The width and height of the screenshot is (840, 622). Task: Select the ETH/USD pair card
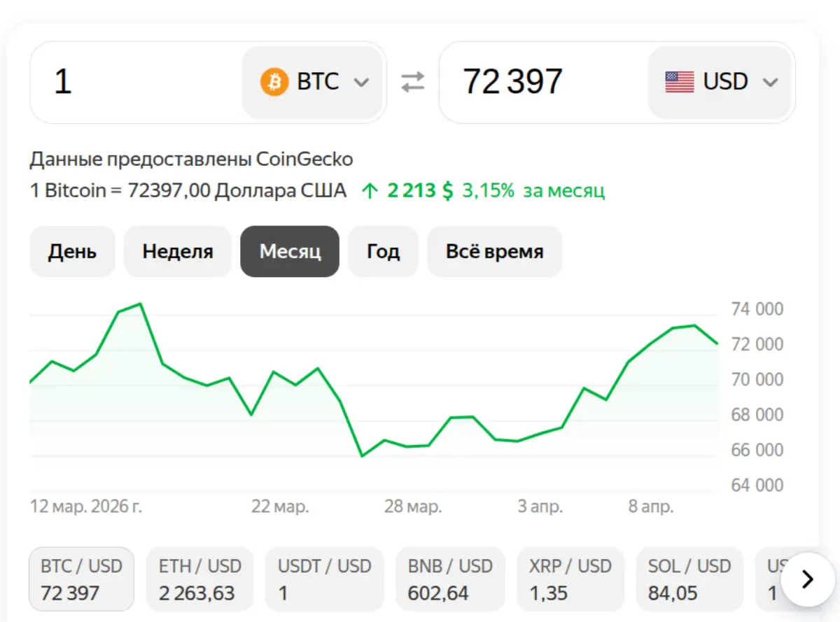pos(199,579)
